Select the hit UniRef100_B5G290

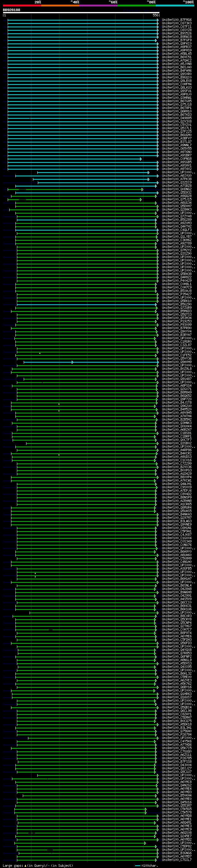point(177,305)
